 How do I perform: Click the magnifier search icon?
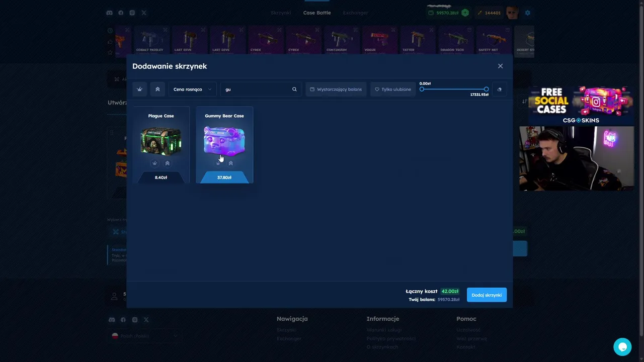pyautogui.click(x=294, y=89)
